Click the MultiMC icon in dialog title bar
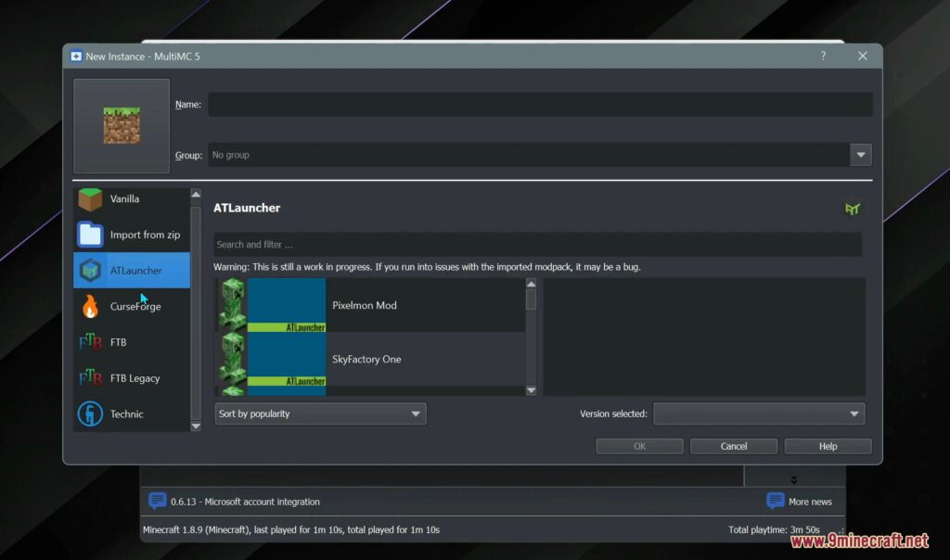This screenshot has height=560, width=950. point(76,57)
